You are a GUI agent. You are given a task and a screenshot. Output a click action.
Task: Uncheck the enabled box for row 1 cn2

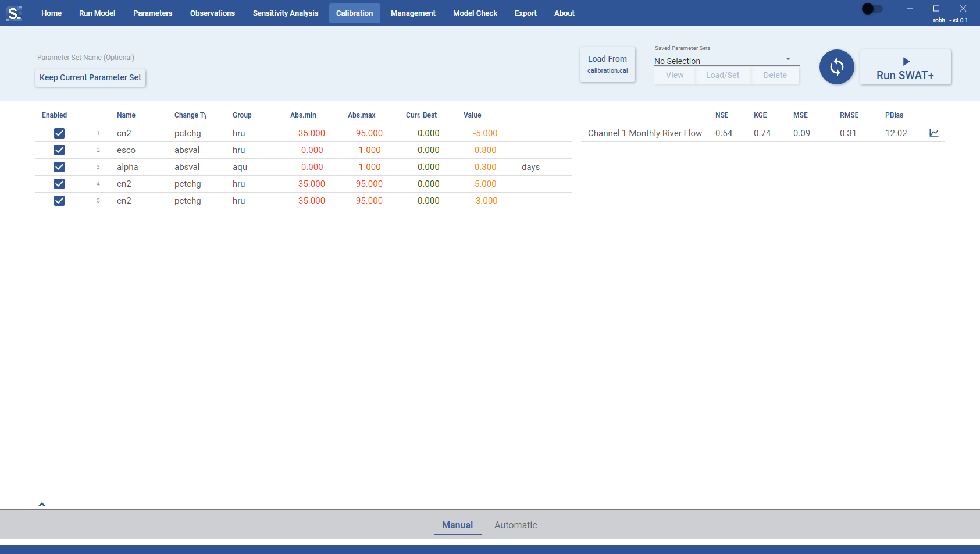(59, 133)
